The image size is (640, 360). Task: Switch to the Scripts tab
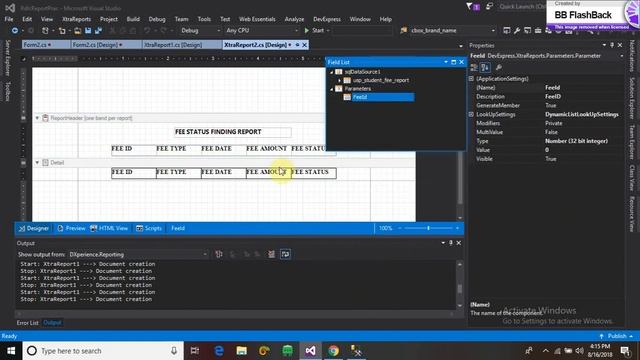[149, 228]
